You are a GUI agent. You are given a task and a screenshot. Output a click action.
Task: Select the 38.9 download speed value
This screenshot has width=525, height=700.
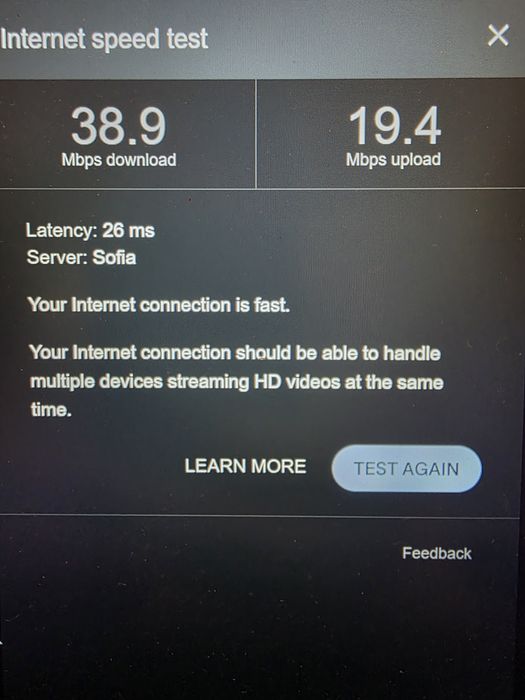[x=119, y=127]
